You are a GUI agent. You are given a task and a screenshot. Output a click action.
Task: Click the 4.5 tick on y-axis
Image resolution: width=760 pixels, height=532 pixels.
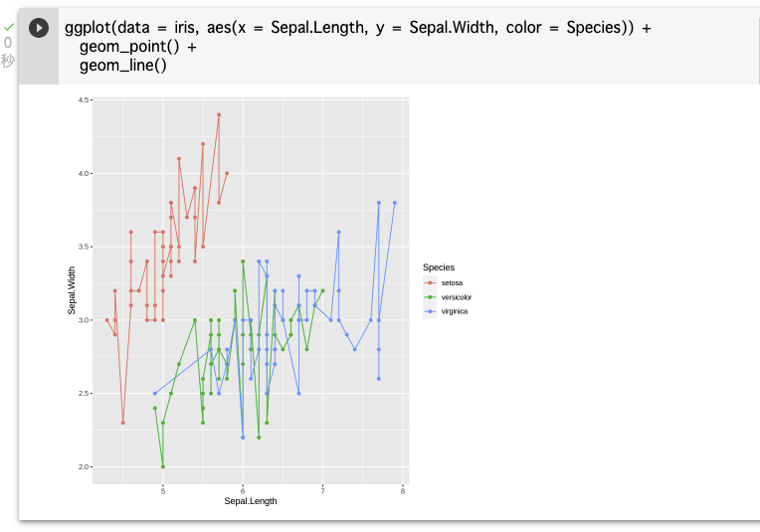point(84,100)
